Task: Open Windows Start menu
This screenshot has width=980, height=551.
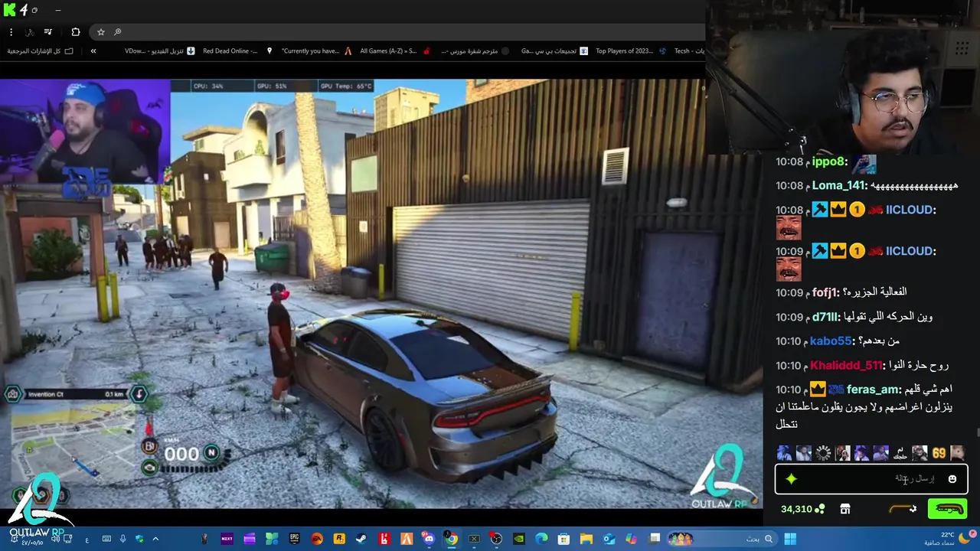Action: 790,540
